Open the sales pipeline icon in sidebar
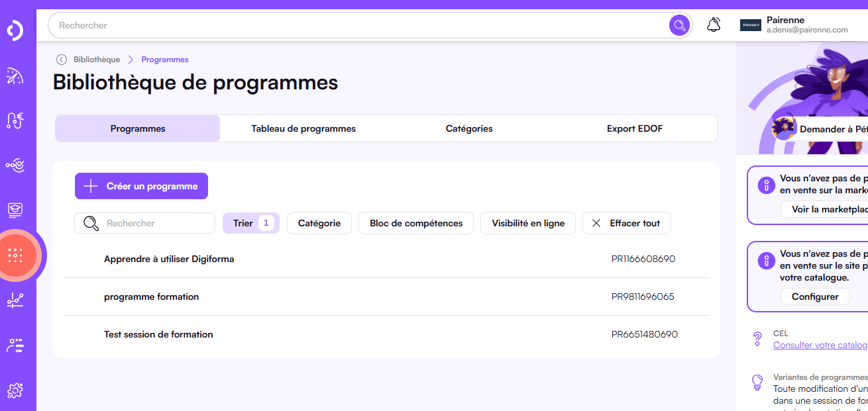The height and width of the screenshot is (411, 868). click(x=15, y=165)
